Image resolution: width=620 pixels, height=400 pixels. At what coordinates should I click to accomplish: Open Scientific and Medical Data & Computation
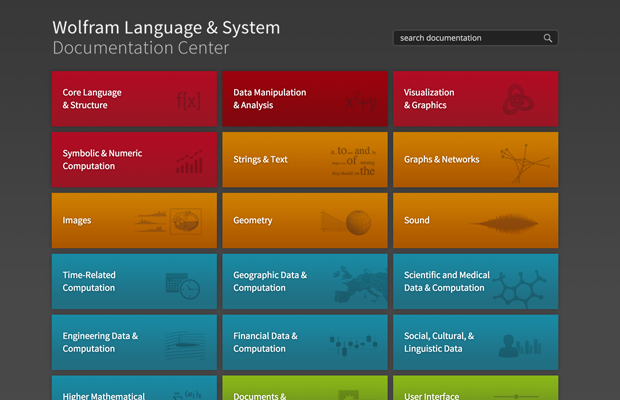click(x=476, y=281)
